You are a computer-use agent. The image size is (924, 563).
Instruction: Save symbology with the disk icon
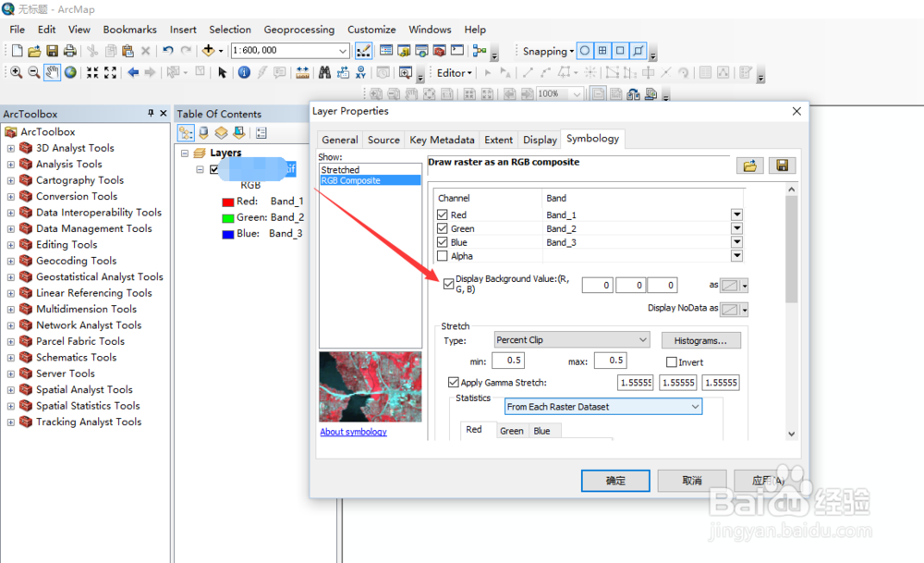(782, 165)
